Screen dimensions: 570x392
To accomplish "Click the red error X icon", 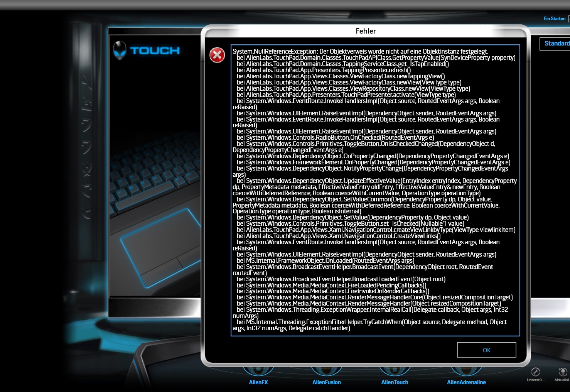I will click(217, 55).
